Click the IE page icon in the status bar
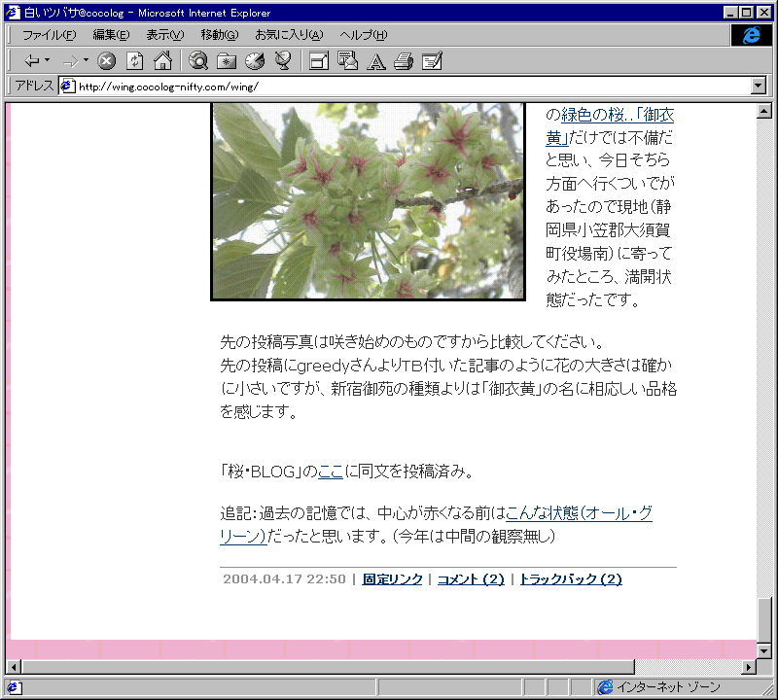 [x=13, y=687]
